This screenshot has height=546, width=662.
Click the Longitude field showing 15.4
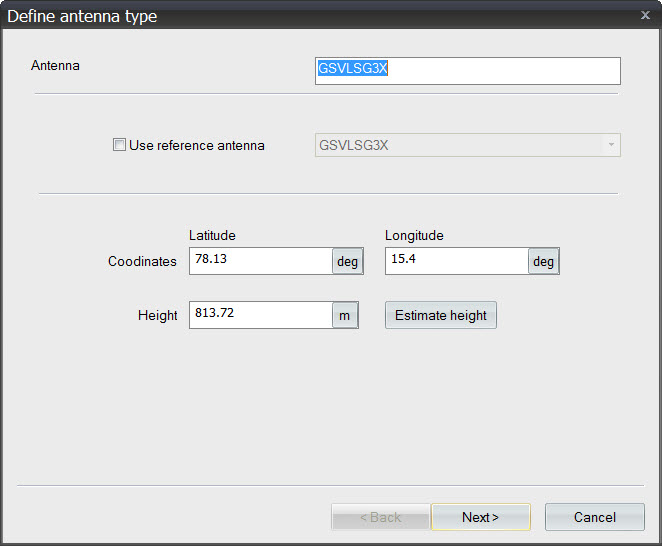456,261
